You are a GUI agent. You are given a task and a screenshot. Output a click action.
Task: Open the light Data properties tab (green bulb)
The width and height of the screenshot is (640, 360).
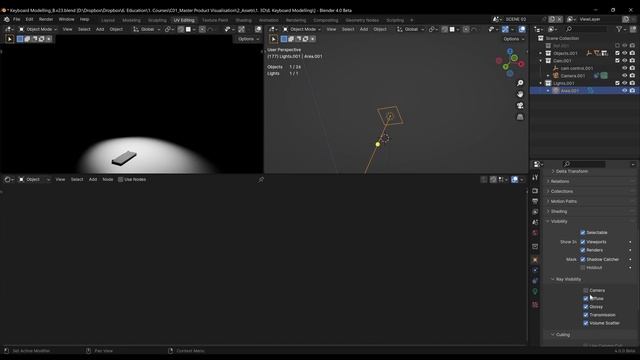click(x=535, y=291)
